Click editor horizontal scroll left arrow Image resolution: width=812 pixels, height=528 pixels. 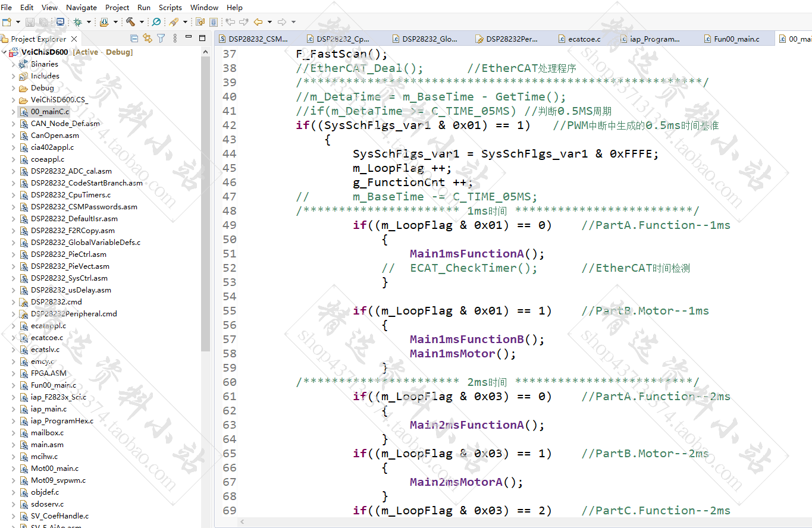242,521
